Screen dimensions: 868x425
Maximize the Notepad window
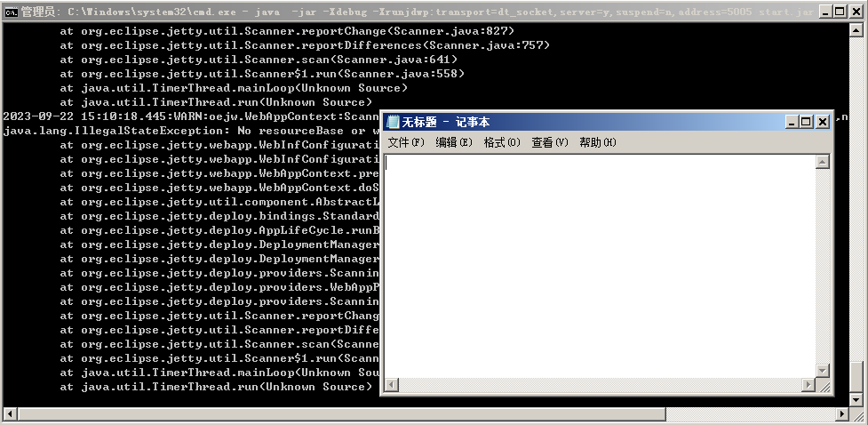coord(806,122)
